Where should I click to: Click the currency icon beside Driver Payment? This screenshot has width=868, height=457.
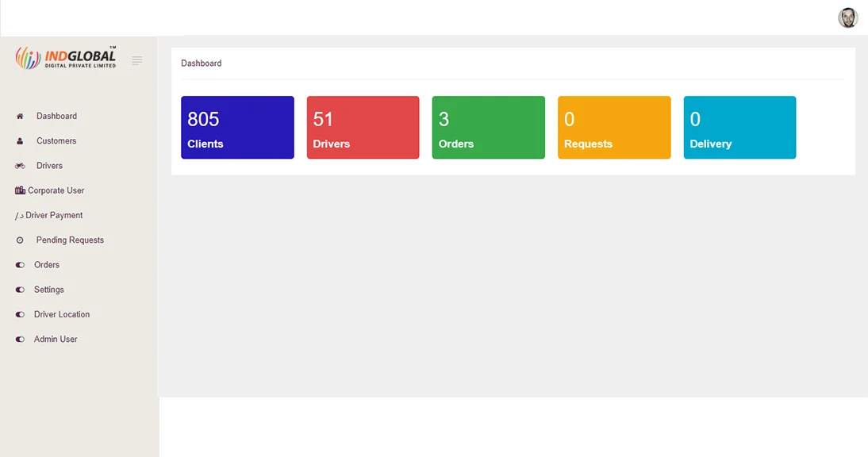(19, 216)
